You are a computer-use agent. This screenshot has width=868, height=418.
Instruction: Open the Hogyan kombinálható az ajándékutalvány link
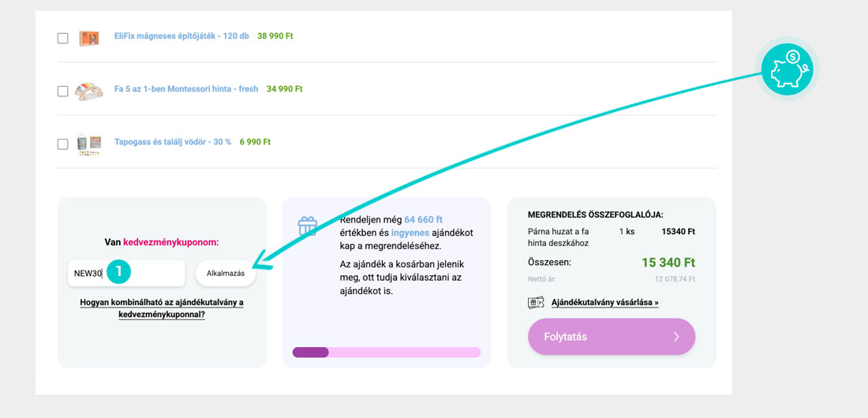pyautogui.click(x=162, y=308)
